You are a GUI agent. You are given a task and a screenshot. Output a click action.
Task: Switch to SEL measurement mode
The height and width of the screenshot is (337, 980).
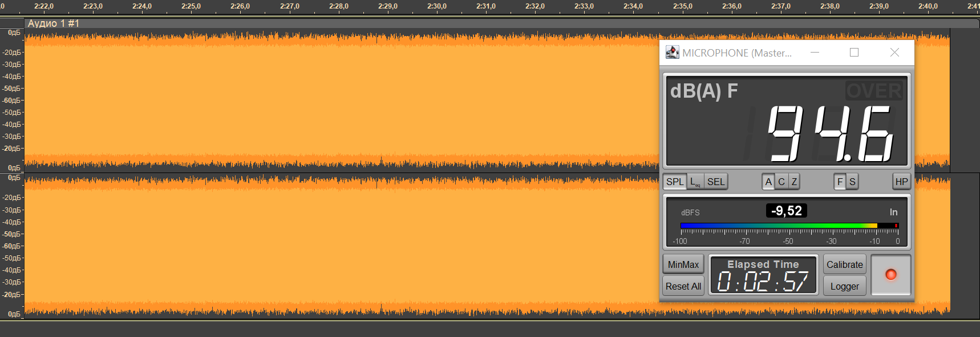716,182
